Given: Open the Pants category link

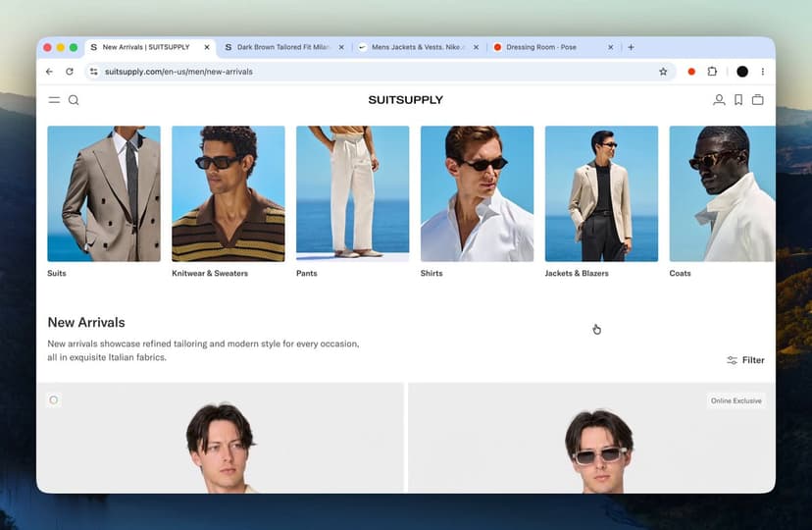Looking at the screenshot, I should pyautogui.click(x=307, y=273).
